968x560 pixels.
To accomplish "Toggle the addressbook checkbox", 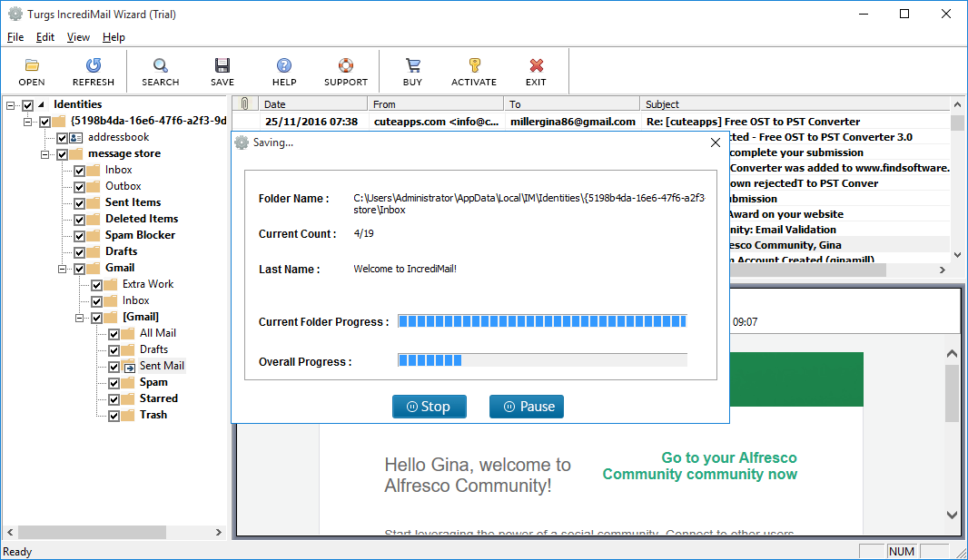I will [63, 138].
